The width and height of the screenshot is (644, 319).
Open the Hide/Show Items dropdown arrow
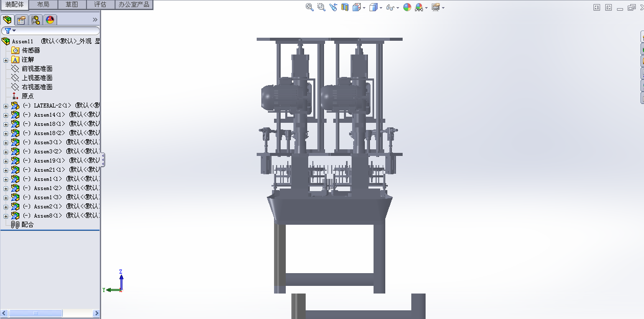(398, 8)
